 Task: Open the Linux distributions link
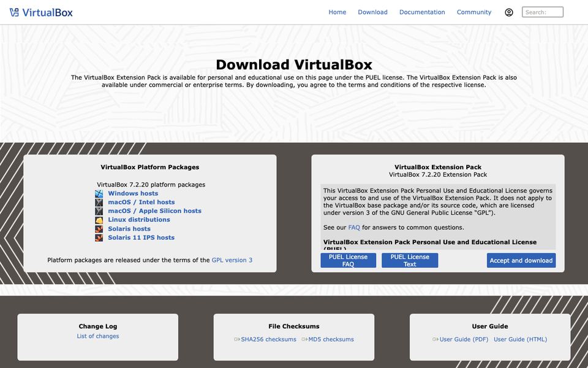(139, 220)
